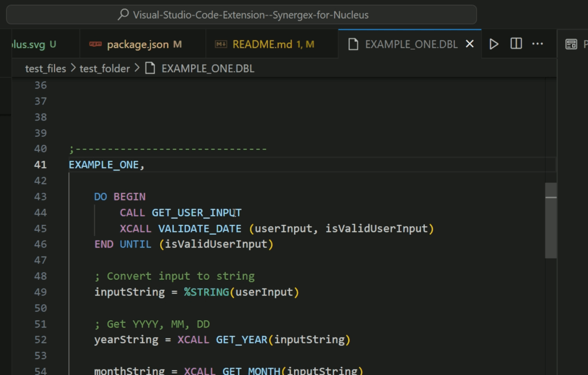Switch to the README.md tab
The height and width of the screenshot is (375, 588).
pyautogui.click(x=272, y=45)
